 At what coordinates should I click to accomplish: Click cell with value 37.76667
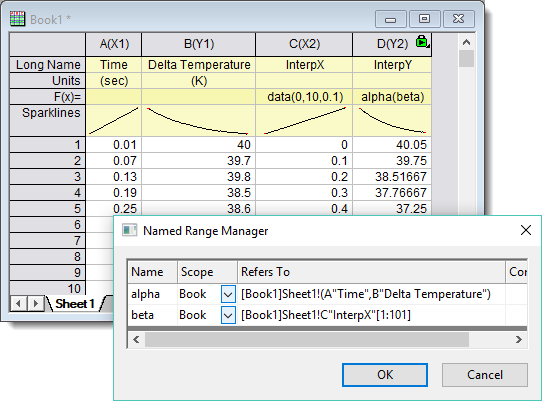[392, 193]
